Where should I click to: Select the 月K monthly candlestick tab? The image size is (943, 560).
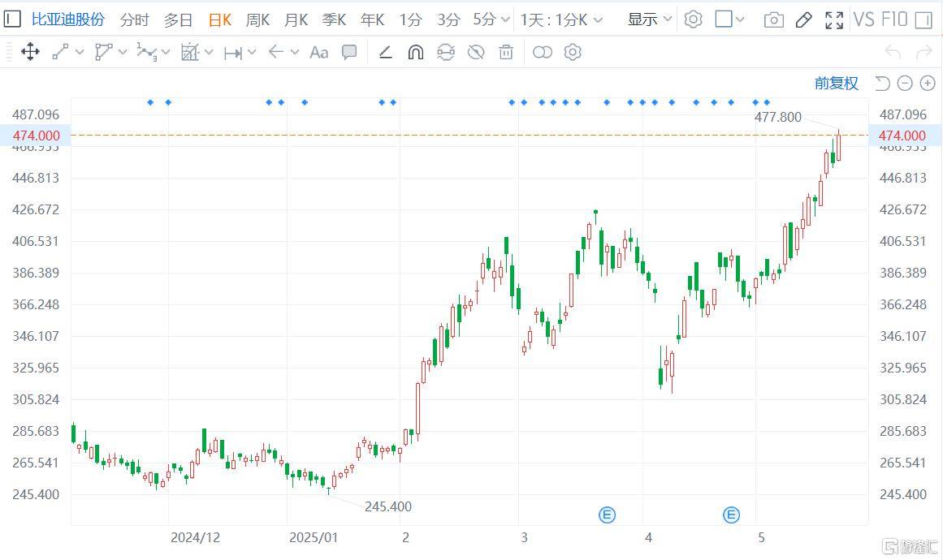click(x=296, y=20)
